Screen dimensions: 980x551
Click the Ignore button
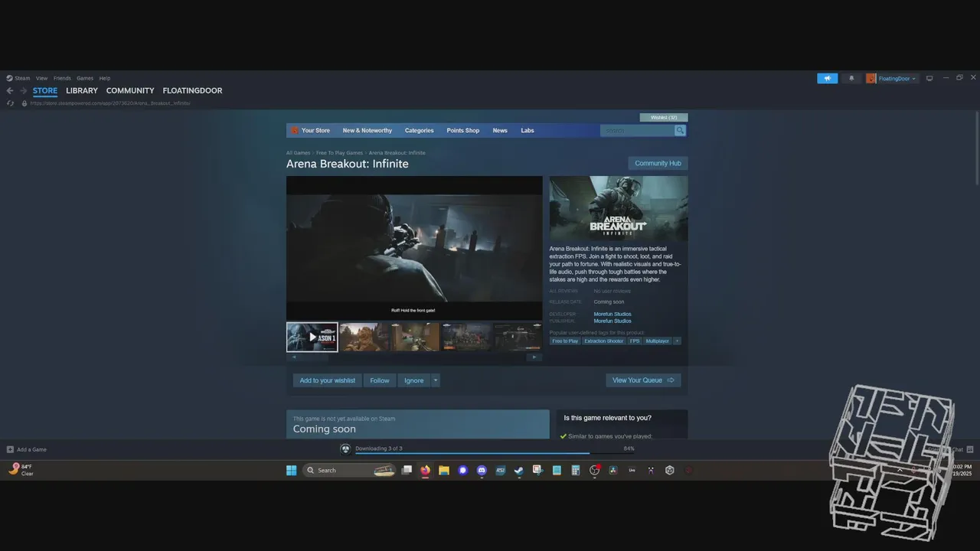(413, 380)
